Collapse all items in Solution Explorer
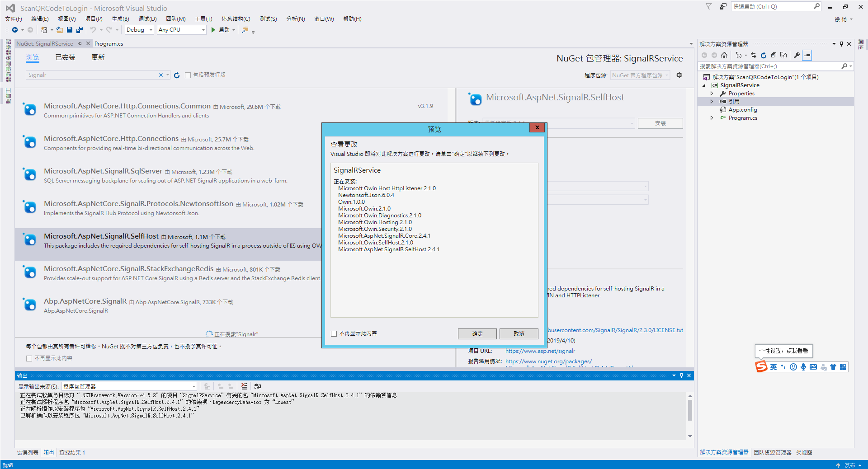868x469 pixels. click(774, 55)
